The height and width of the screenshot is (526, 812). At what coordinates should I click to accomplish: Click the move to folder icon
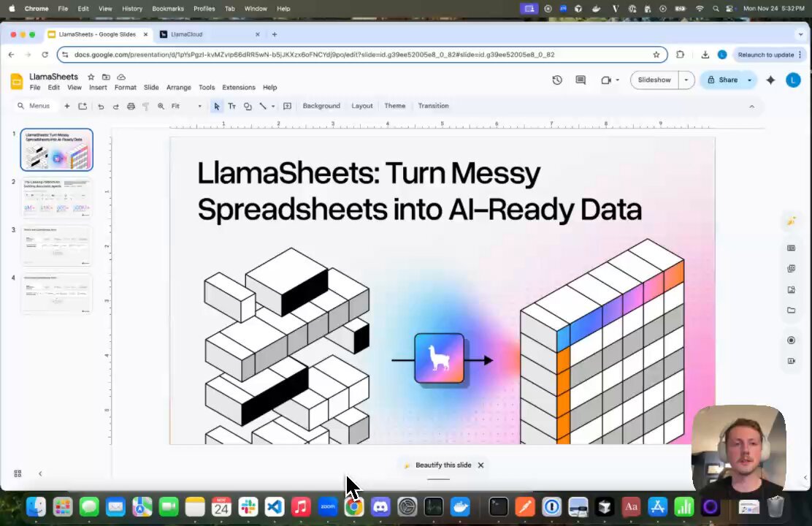pyautogui.click(x=106, y=77)
